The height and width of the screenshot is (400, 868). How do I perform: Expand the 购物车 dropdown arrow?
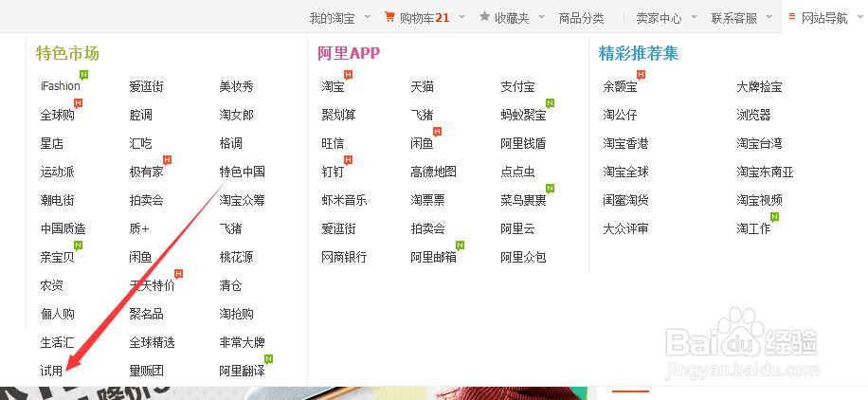click(x=462, y=17)
